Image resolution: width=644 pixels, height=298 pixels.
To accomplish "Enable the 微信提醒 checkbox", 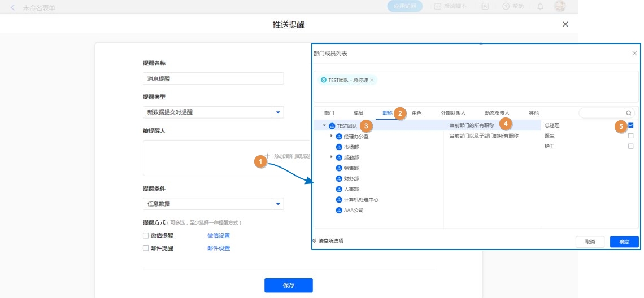I will [x=146, y=236].
